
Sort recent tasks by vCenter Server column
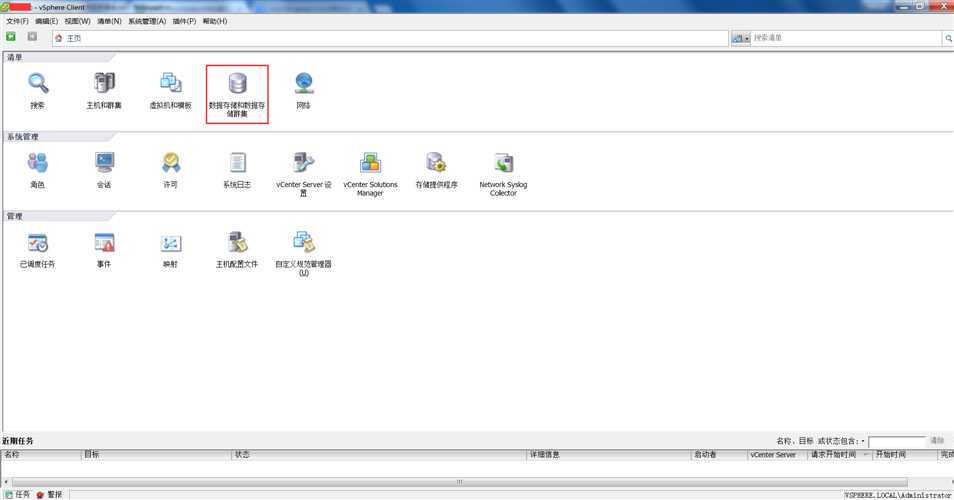click(x=778, y=454)
